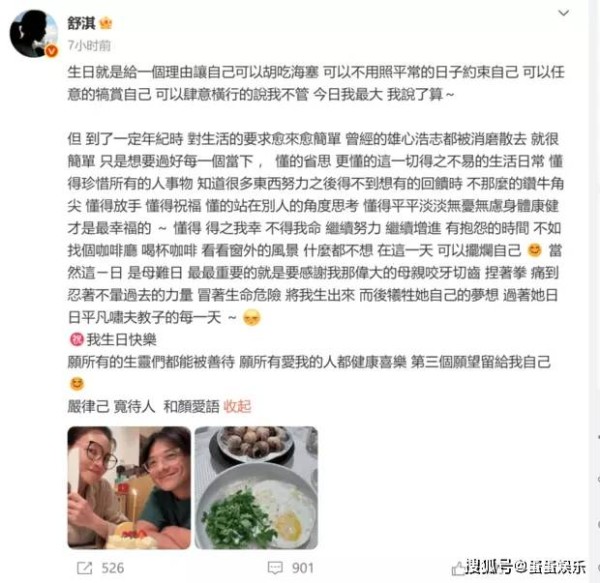Open the 901 comments count
Image resolution: width=600 pixels, height=583 pixels.
pyautogui.click(x=303, y=568)
